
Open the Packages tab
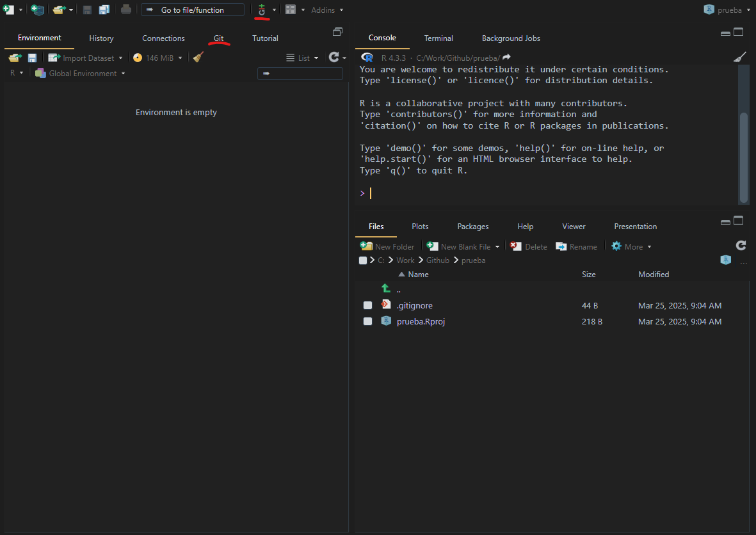(473, 227)
